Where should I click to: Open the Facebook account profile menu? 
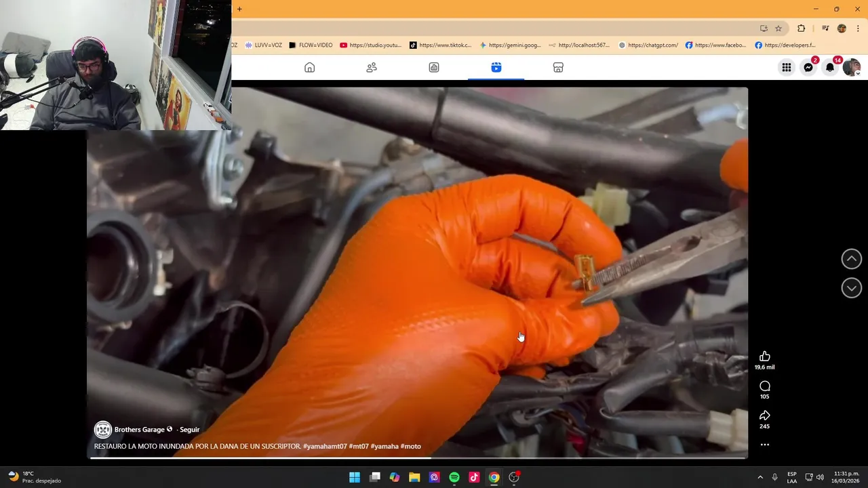(x=852, y=67)
